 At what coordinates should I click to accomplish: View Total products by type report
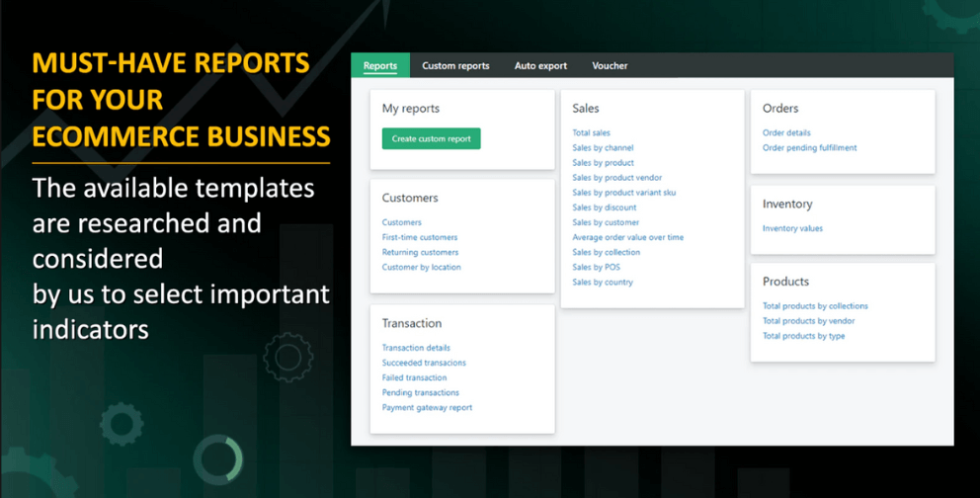(804, 336)
